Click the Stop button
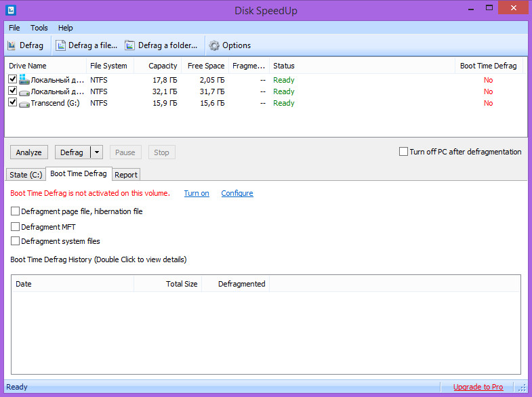532x397 pixels. click(x=161, y=152)
